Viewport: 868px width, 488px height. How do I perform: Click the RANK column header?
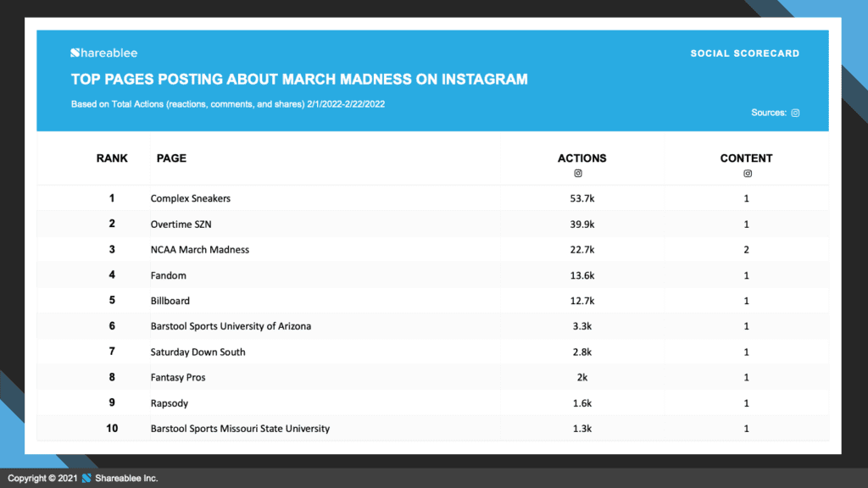pos(112,158)
